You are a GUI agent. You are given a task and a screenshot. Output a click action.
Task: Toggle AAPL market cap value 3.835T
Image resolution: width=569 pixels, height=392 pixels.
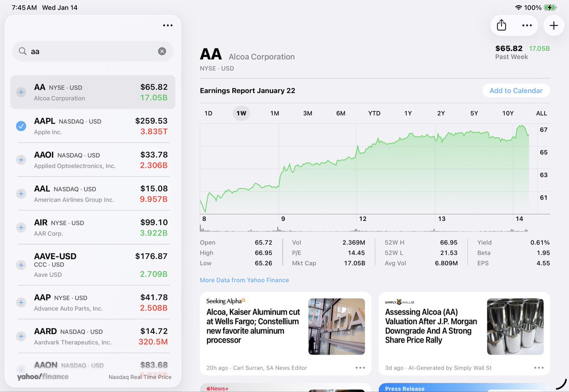pos(154,132)
